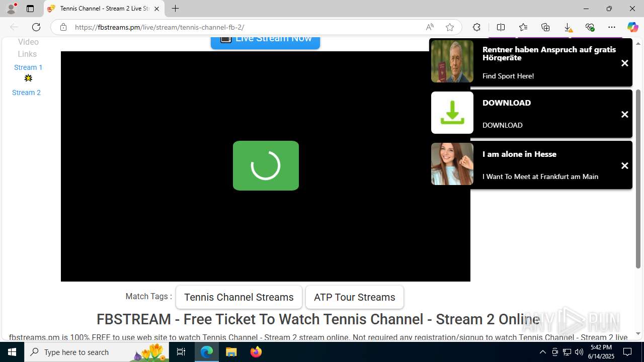
Task: Click the page vertical scrollbar
Action: point(638,178)
